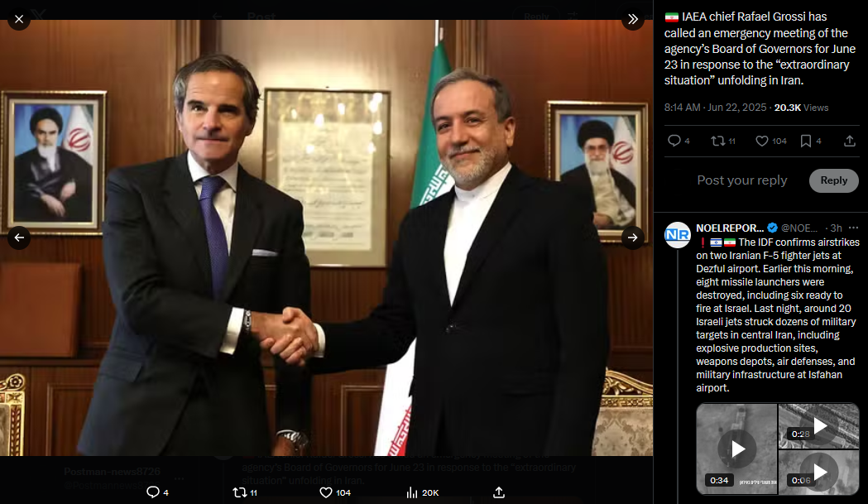The width and height of the screenshot is (868, 504).
Task: Open the more options menu on NOELREPORTS reply
Action: point(853,228)
